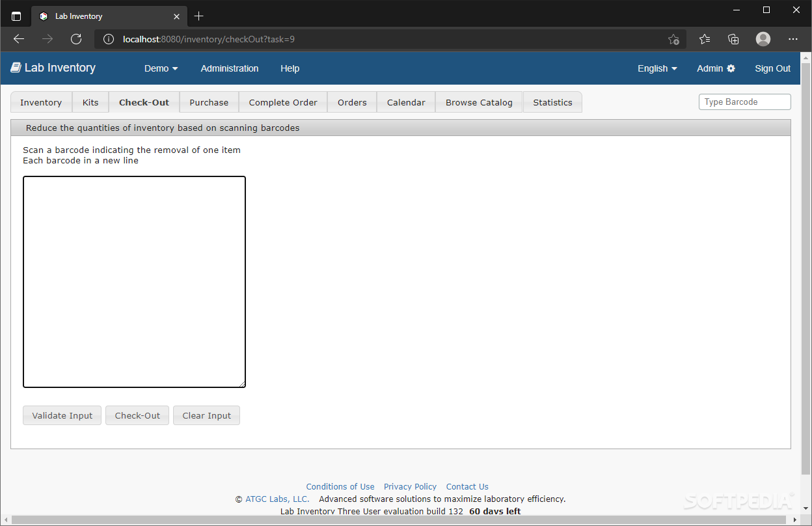The width and height of the screenshot is (812, 526).
Task: Open the browser Favorites list icon
Action: (x=705, y=39)
